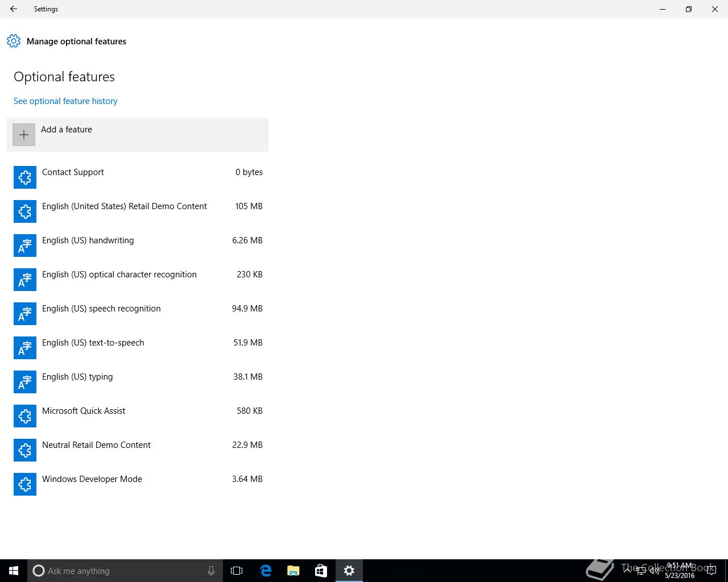Select the Contact Support puzzle icon
The width and height of the screenshot is (728, 582).
point(25,177)
